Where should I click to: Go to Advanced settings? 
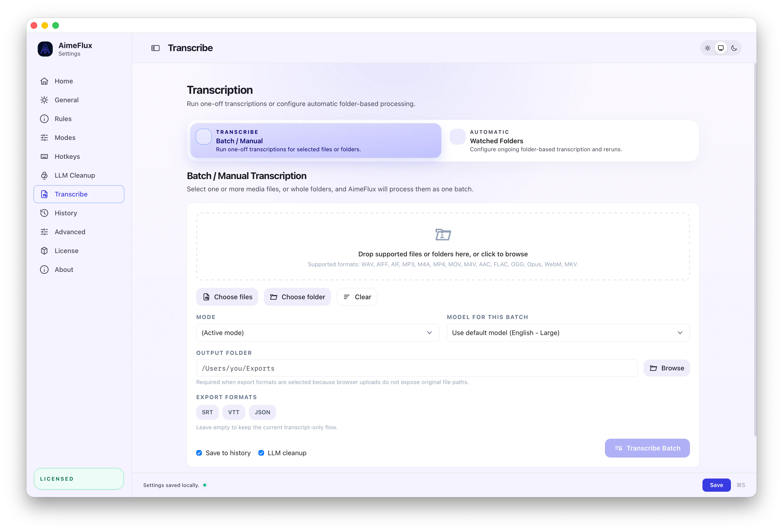click(79, 232)
